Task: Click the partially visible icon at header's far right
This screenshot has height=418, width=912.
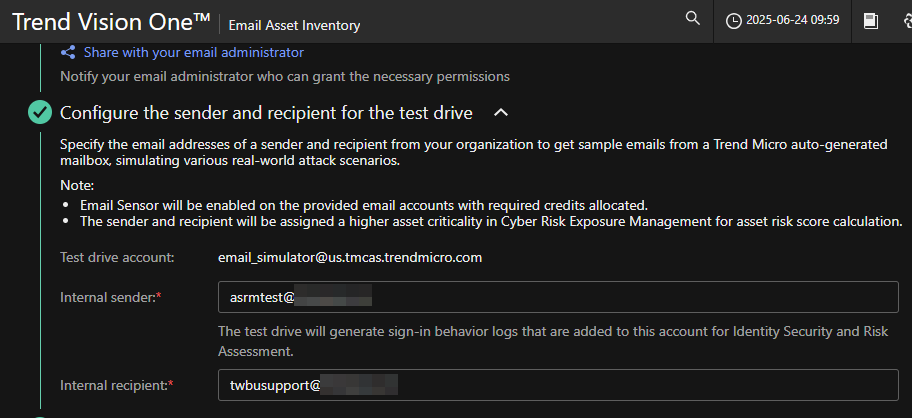Action: click(906, 20)
